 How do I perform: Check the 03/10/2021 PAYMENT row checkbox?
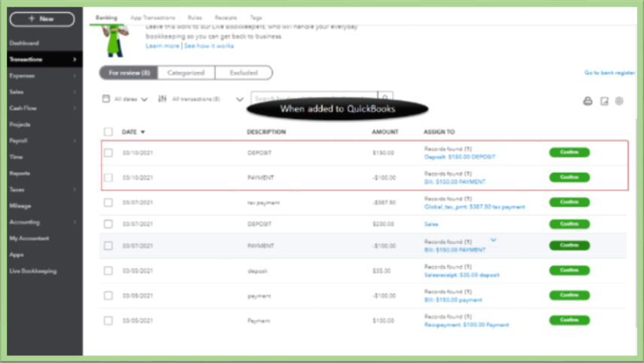(108, 177)
